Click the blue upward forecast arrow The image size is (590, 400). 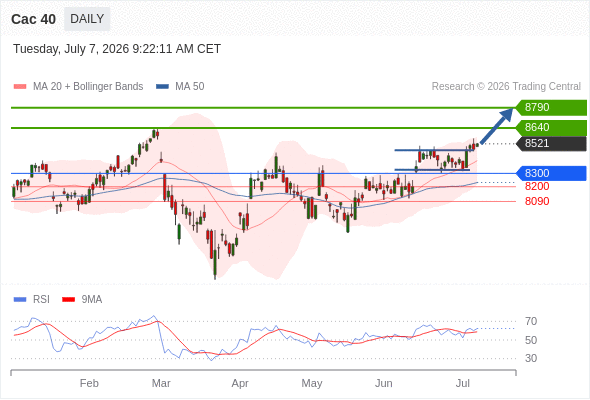point(497,126)
